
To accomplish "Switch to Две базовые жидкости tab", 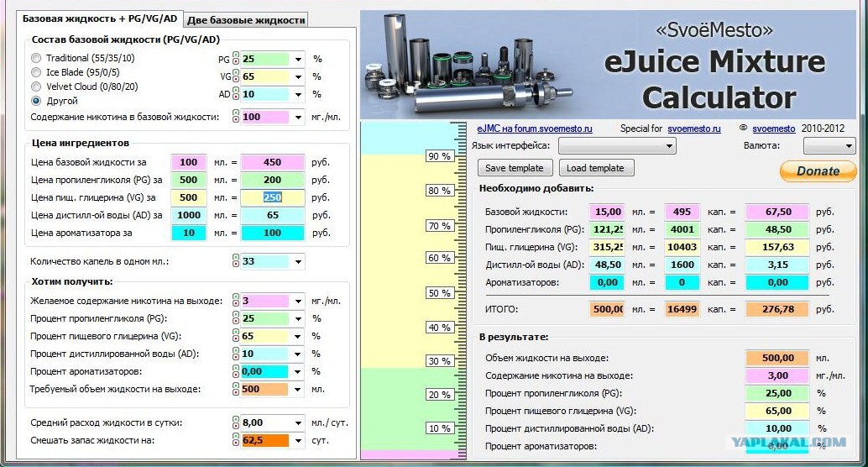I will [246, 20].
